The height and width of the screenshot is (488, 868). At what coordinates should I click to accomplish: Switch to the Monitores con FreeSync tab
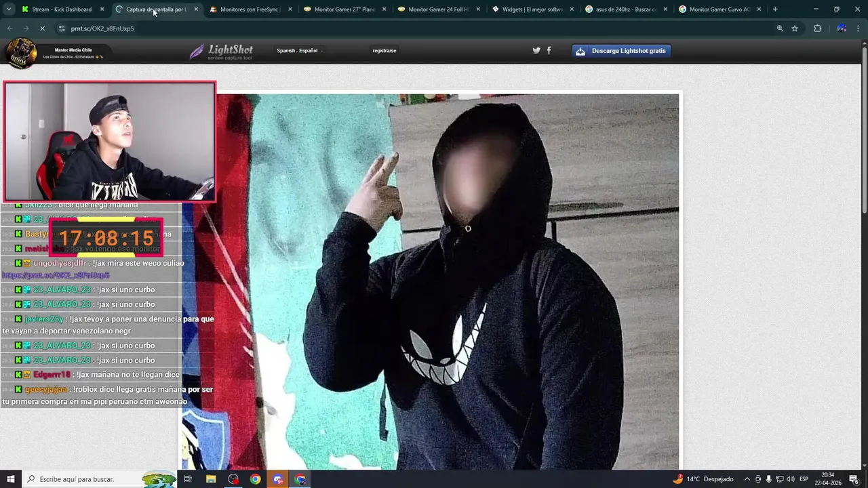coord(250,9)
